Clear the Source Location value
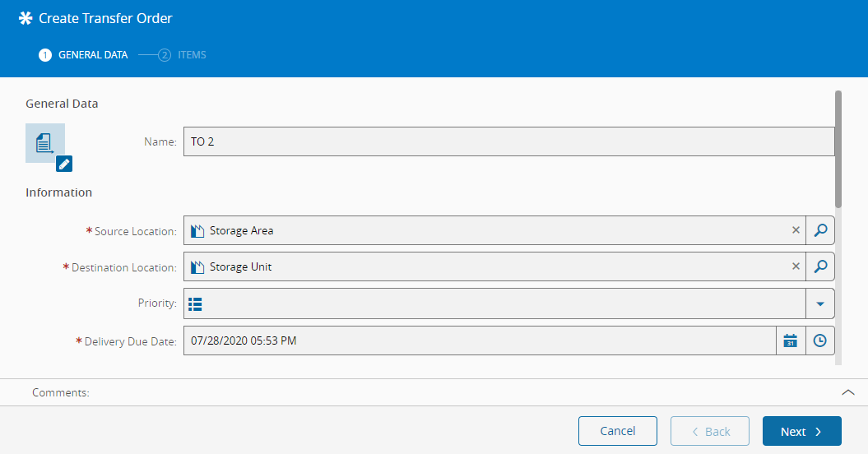 (796, 231)
